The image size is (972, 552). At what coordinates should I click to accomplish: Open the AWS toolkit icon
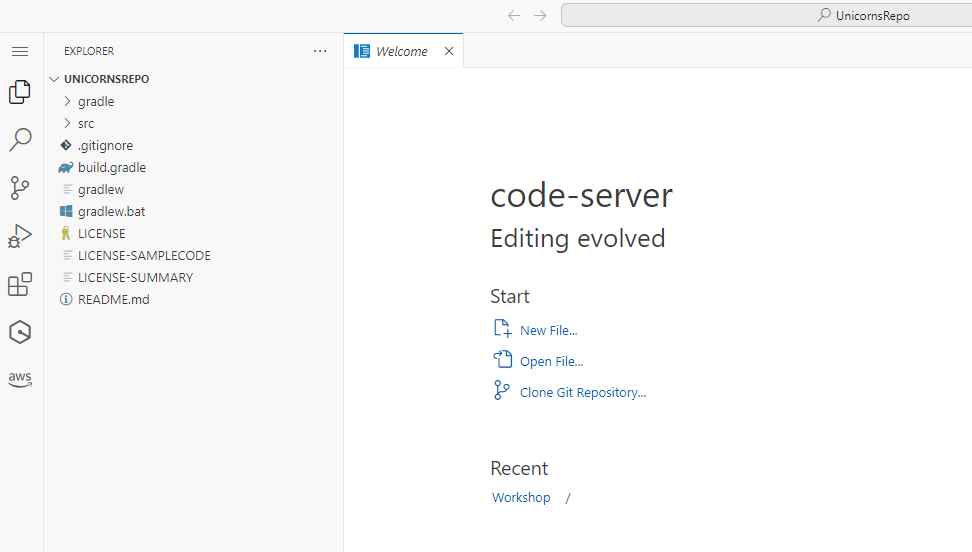(x=20, y=379)
